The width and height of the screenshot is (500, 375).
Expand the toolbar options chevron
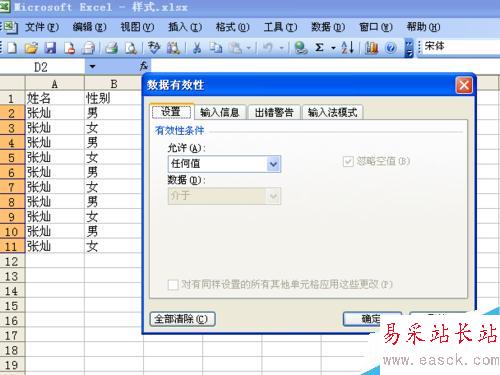point(409,48)
